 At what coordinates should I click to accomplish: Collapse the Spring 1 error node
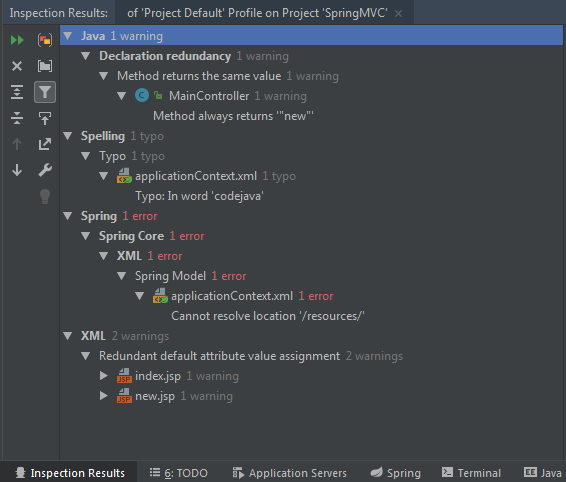pos(68,216)
